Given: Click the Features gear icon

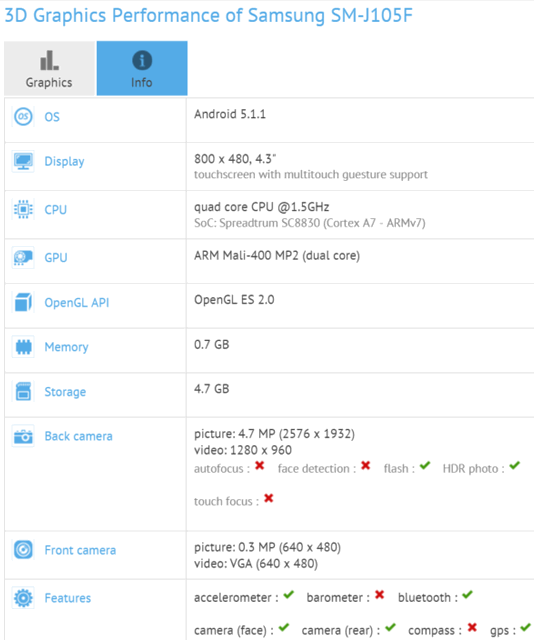Looking at the screenshot, I should pos(23,598).
